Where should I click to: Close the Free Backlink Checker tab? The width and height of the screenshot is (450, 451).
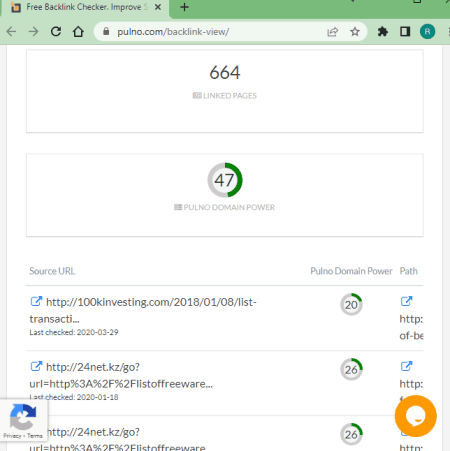pos(158,7)
